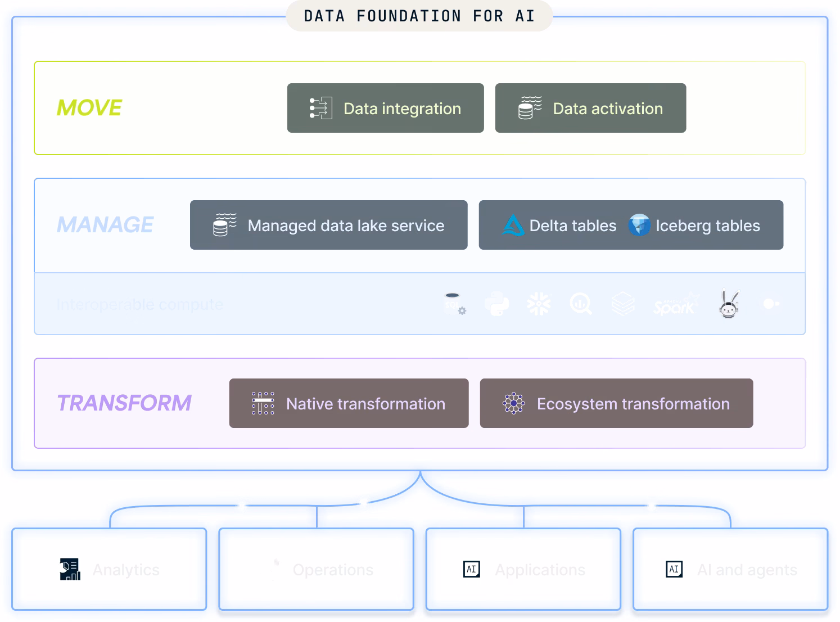Click the Apache Spark logo
Image resolution: width=840 pixels, height=622 pixels.
click(675, 304)
